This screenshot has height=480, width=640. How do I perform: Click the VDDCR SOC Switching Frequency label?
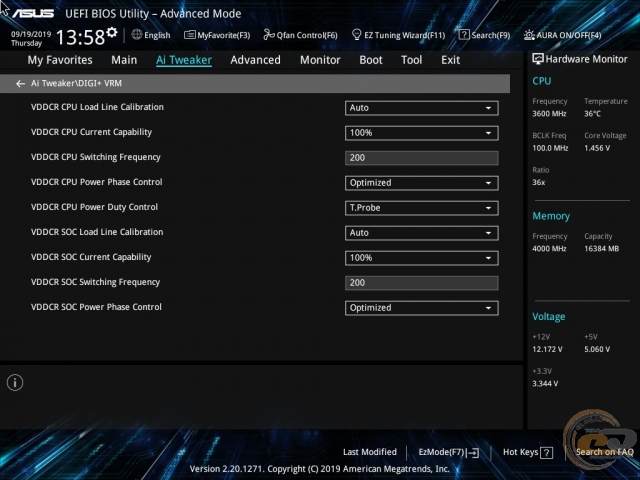tap(96, 282)
